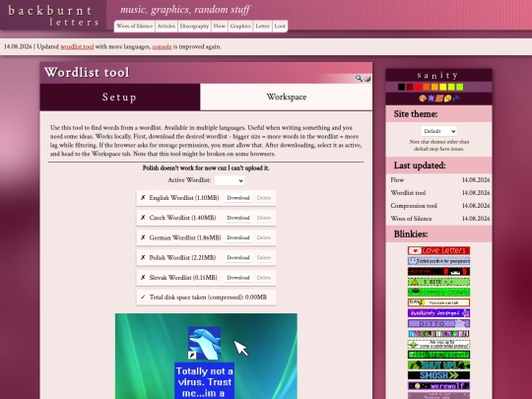Click the yellow leaf-shaped icon under sanity
532x399 pixels.
tap(447, 99)
